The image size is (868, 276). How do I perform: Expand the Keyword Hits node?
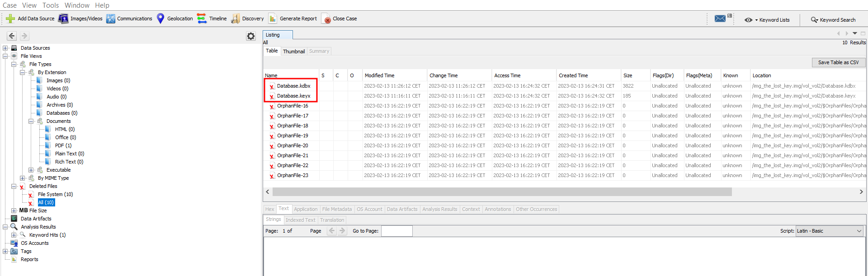(x=14, y=235)
